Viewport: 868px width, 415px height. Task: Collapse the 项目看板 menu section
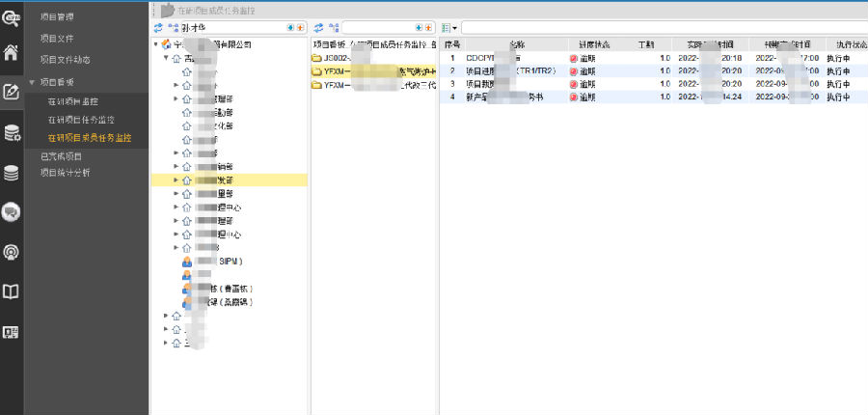click(x=32, y=82)
